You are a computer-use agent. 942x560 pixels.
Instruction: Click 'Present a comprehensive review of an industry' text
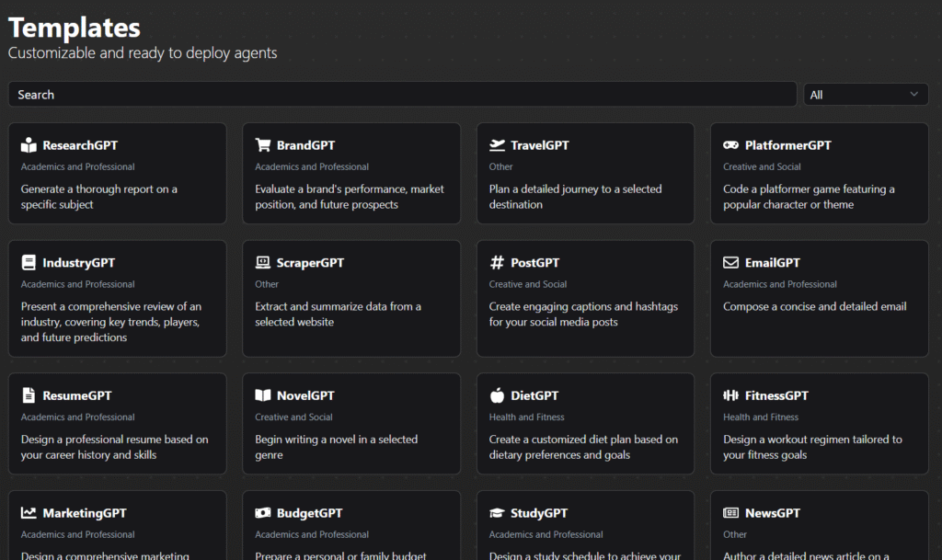click(x=111, y=322)
